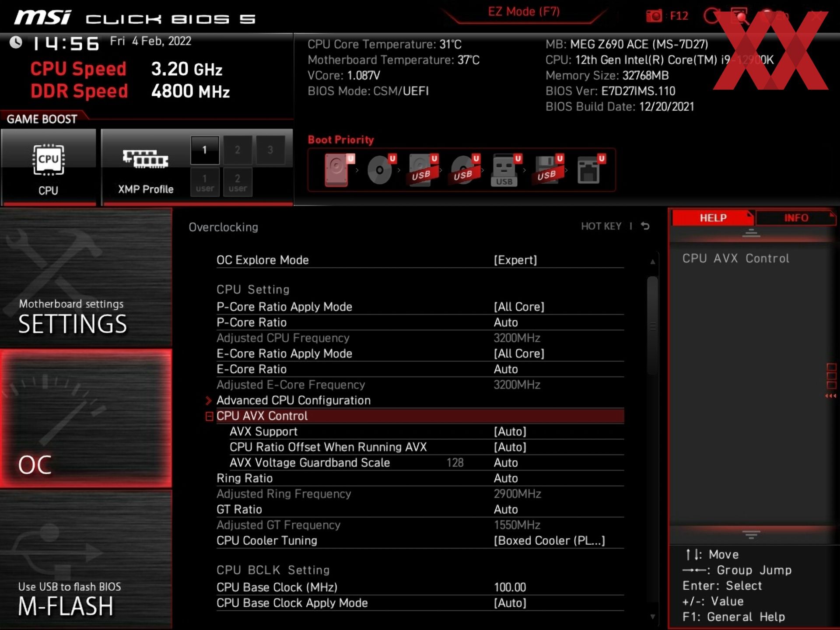
Task: Click the Adjusted E-Core Frequency row
Action: coord(420,385)
